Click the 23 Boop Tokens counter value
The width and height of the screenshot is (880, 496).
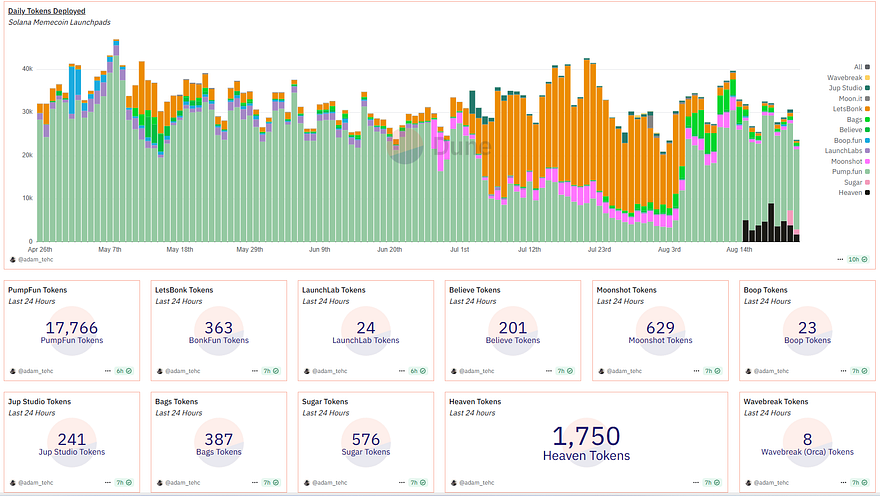coord(807,328)
